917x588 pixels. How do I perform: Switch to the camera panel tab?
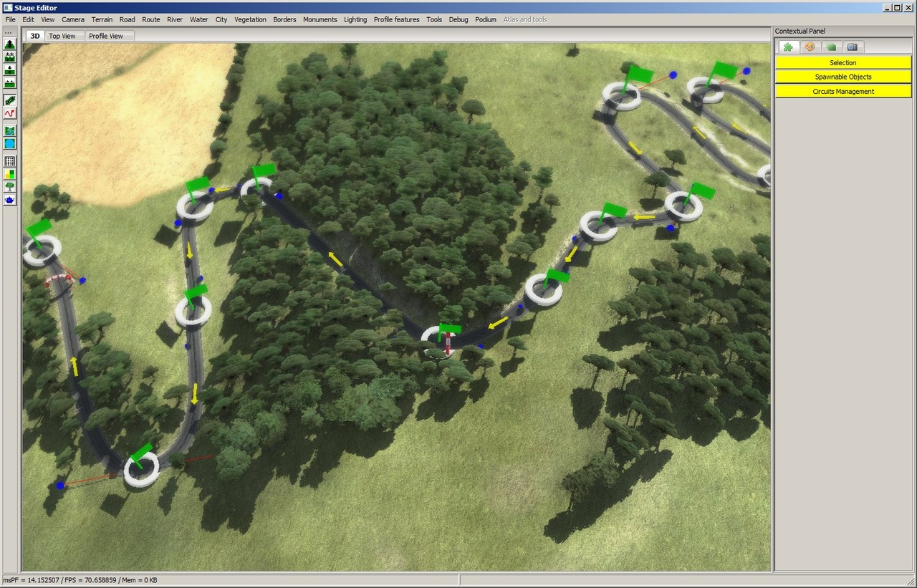click(852, 47)
